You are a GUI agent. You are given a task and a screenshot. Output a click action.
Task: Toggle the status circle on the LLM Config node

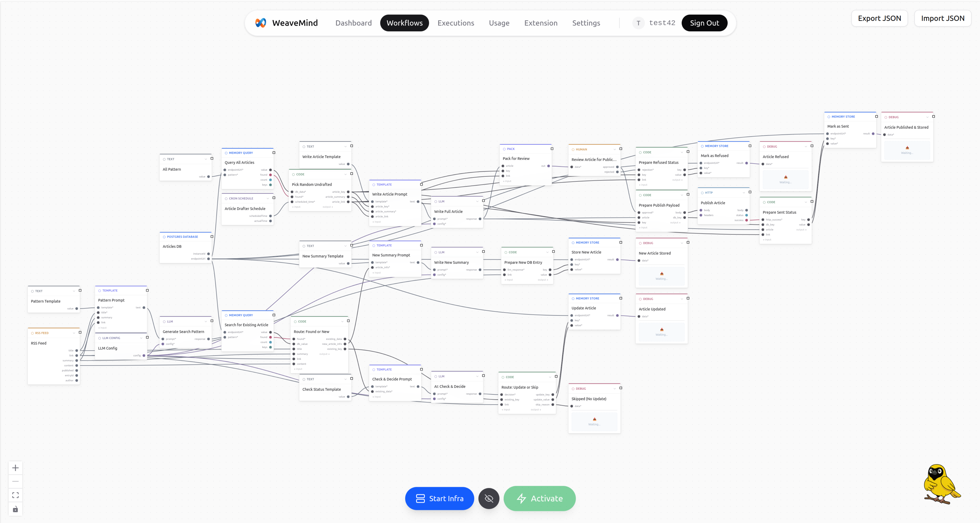tap(100, 338)
